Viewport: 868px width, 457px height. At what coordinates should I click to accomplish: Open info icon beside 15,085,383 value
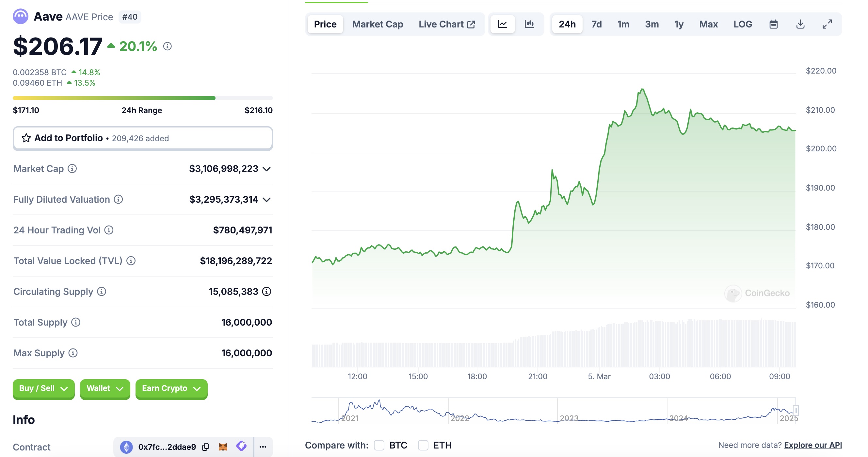(x=266, y=291)
